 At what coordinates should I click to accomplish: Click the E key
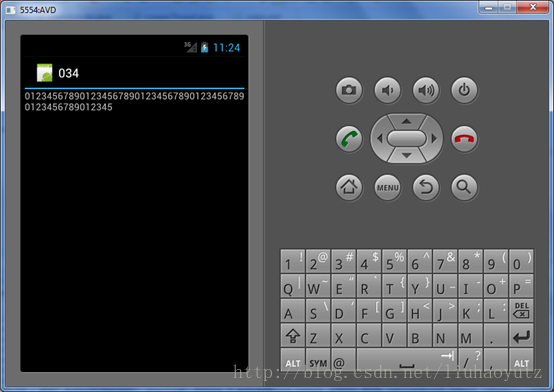tap(343, 286)
